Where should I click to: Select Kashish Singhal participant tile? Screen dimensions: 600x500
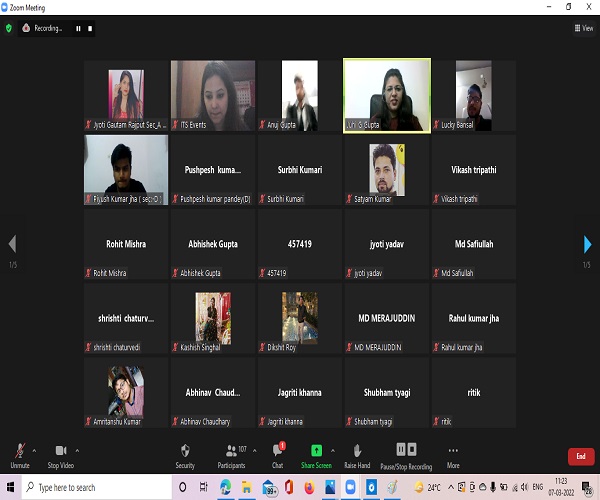coord(213,318)
